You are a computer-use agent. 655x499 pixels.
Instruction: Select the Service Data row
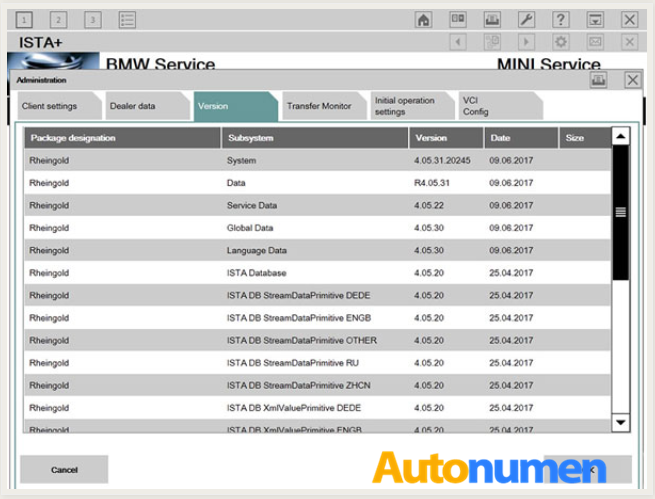tap(317, 205)
